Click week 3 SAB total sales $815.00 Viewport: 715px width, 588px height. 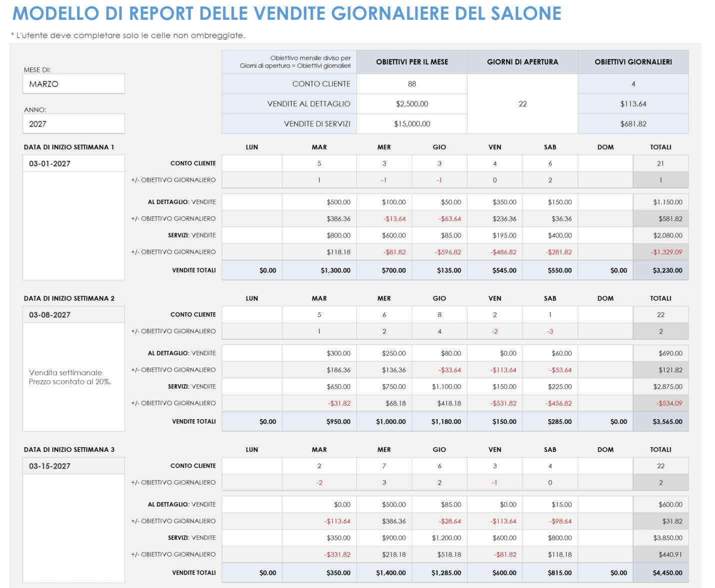pyautogui.click(x=550, y=573)
